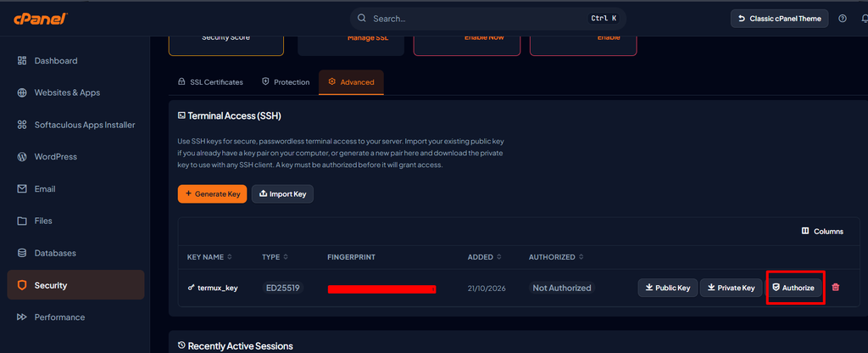Sort by the KEY NAME column
This screenshot has height=353, width=868.
coord(209,257)
